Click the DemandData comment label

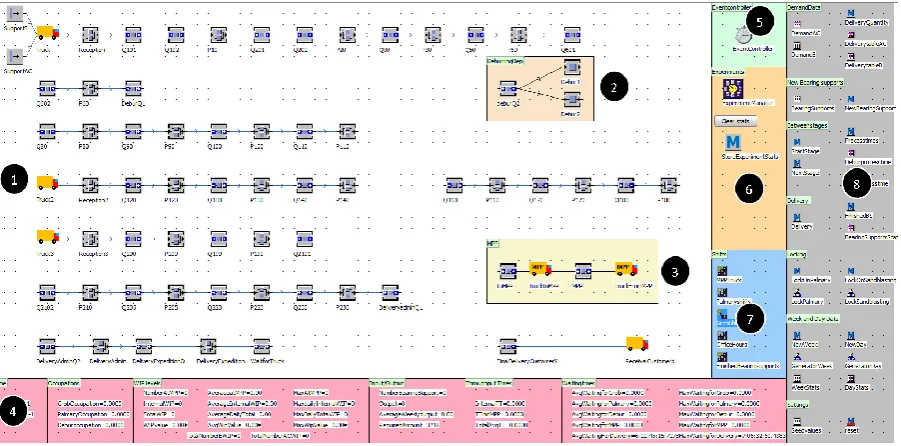tap(803, 7)
